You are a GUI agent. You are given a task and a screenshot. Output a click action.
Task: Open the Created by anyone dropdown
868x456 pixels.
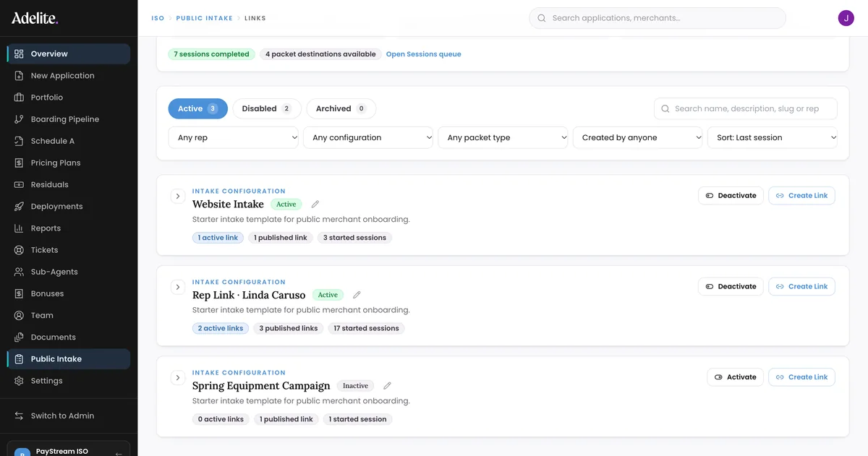click(637, 137)
